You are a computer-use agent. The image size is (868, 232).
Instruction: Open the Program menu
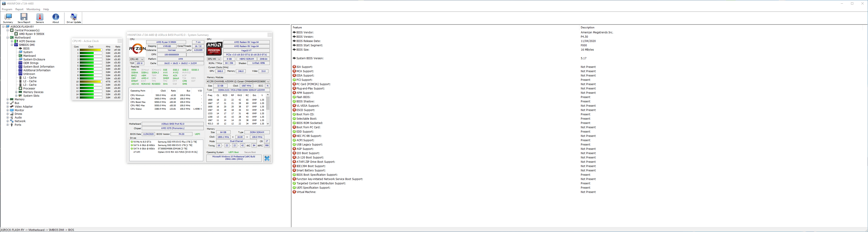pyautogui.click(x=7, y=10)
